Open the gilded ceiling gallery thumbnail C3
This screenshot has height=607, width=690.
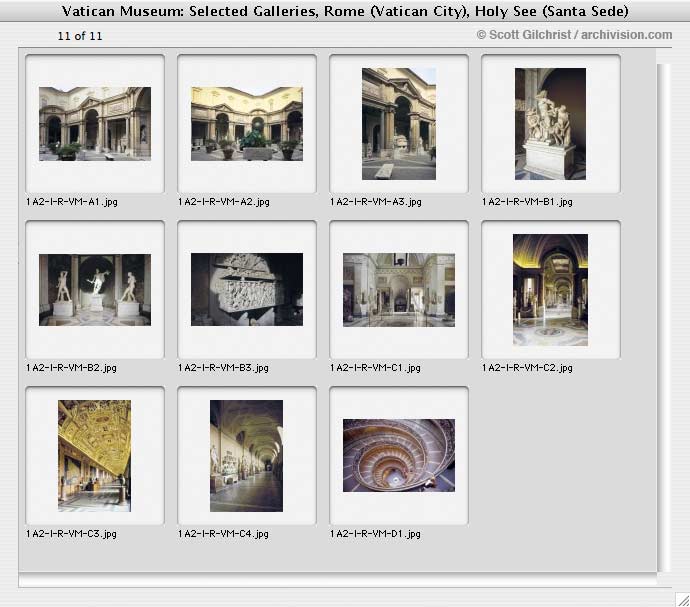[x=94, y=456]
